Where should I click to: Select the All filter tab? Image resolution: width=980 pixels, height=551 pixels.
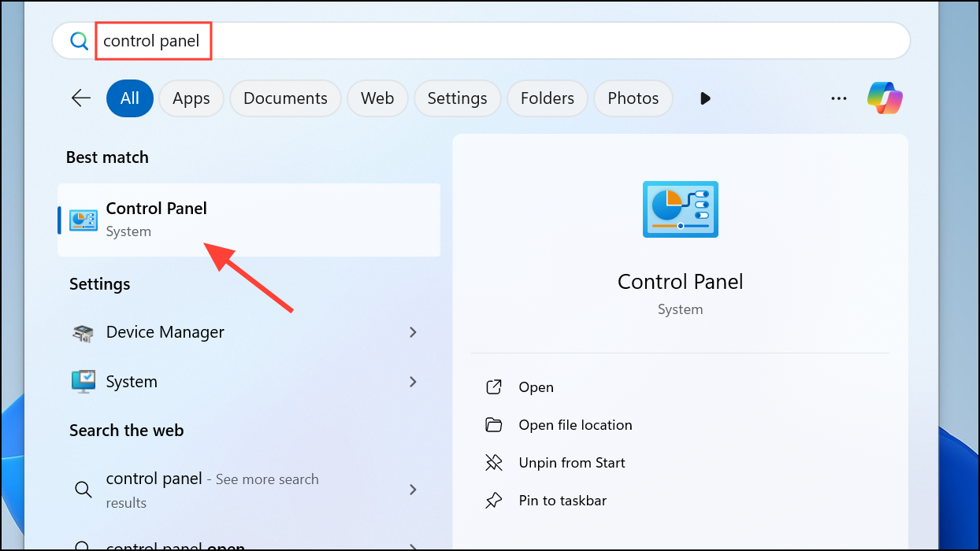pyautogui.click(x=130, y=98)
